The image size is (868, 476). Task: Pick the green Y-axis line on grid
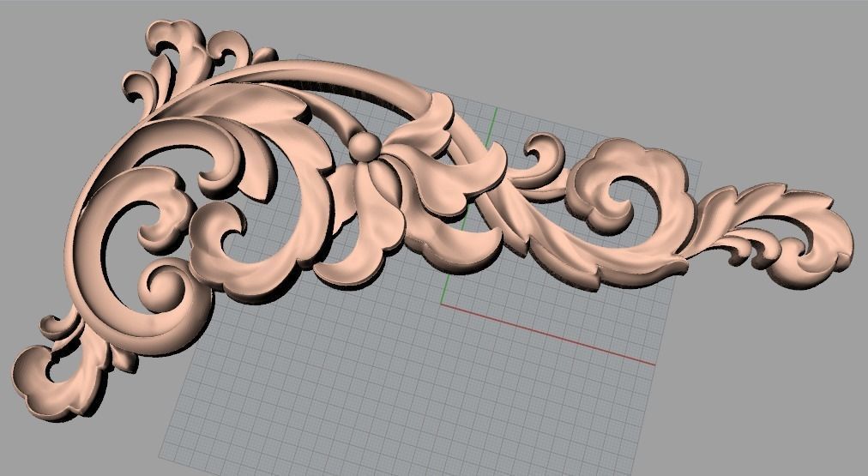click(x=469, y=206)
